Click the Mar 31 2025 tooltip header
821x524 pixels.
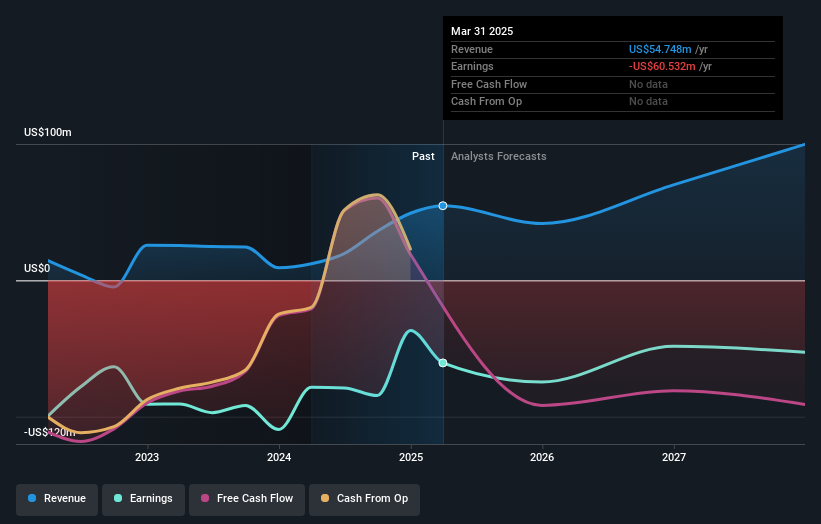point(482,31)
